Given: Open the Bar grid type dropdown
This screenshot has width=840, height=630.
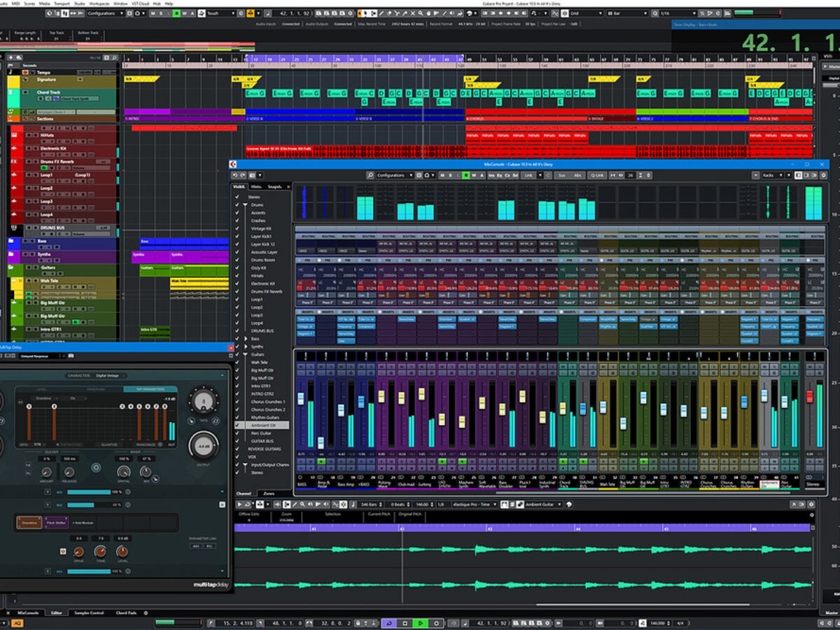Looking at the screenshot, I should click(x=626, y=13).
